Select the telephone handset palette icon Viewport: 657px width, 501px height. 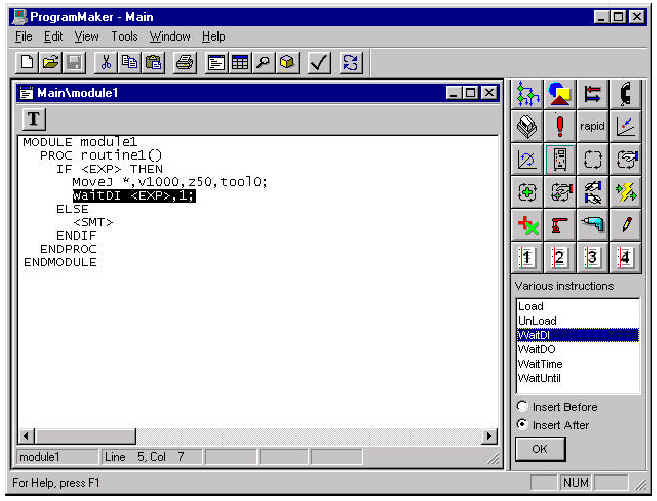pyautogui.click(x=626, y=93)
